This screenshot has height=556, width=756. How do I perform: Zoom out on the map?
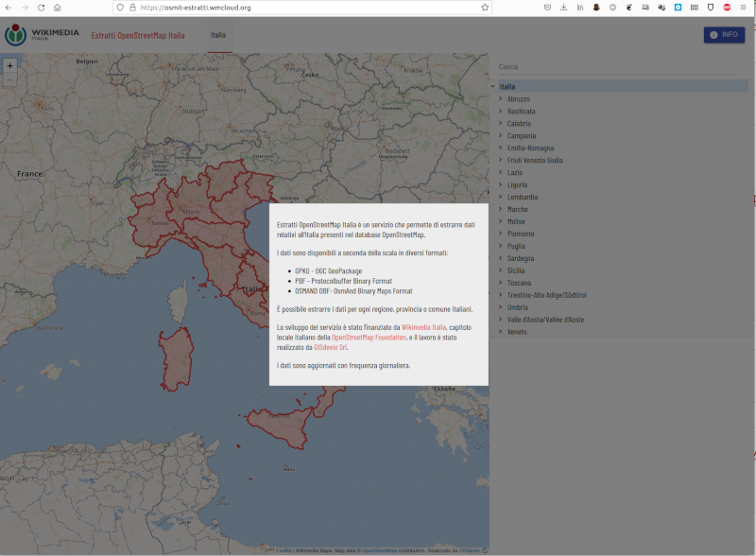(10, 79)
